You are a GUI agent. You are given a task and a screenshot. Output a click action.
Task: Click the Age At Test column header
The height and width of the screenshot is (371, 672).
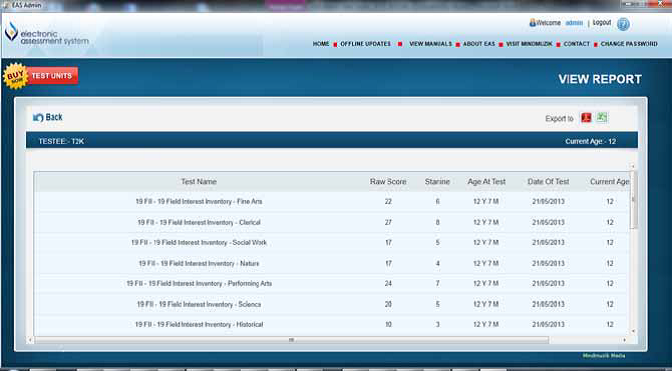(486, 182)
